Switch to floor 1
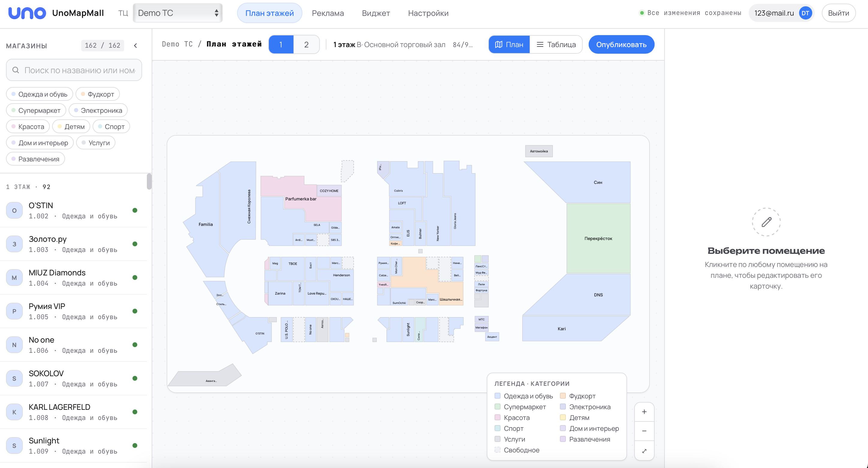Screen dimensions: 868x468 (x=281, y=44)
